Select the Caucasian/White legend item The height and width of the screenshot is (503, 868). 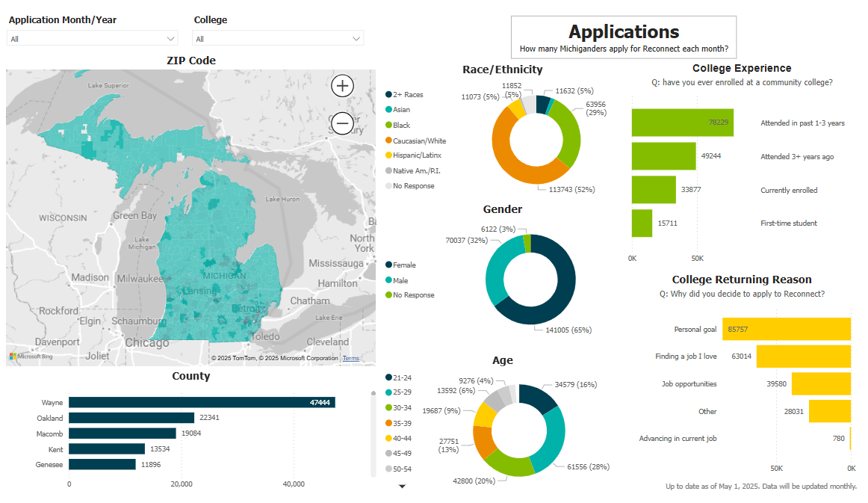(x=416, y=141)
